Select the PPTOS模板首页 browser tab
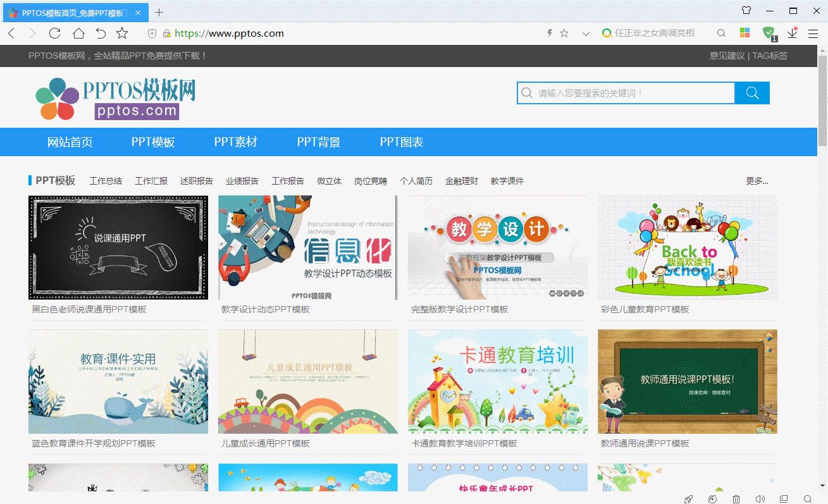 75,12
